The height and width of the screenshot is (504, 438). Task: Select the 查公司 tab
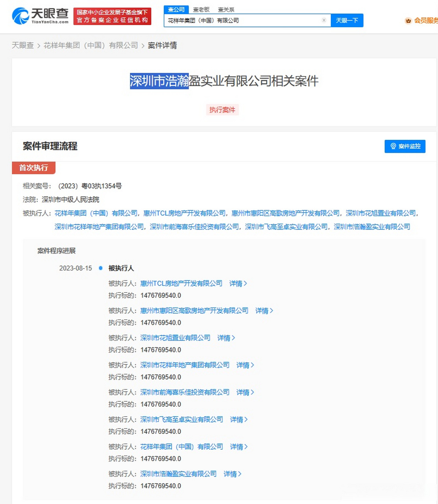[x=176, y=9]
